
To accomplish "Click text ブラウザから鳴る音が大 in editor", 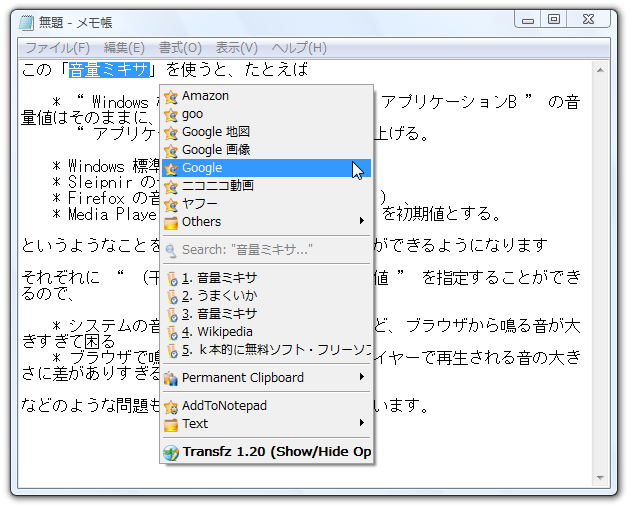I will 493,325.
